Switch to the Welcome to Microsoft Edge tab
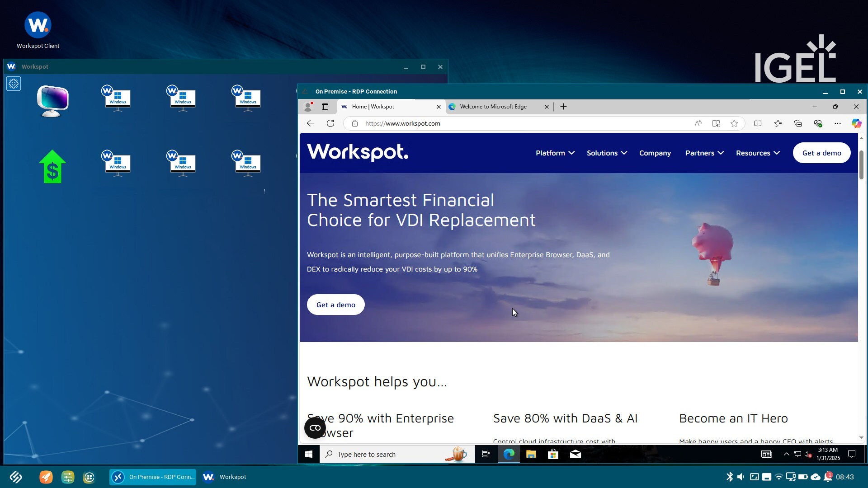The image size is (868, 488). 493,107
